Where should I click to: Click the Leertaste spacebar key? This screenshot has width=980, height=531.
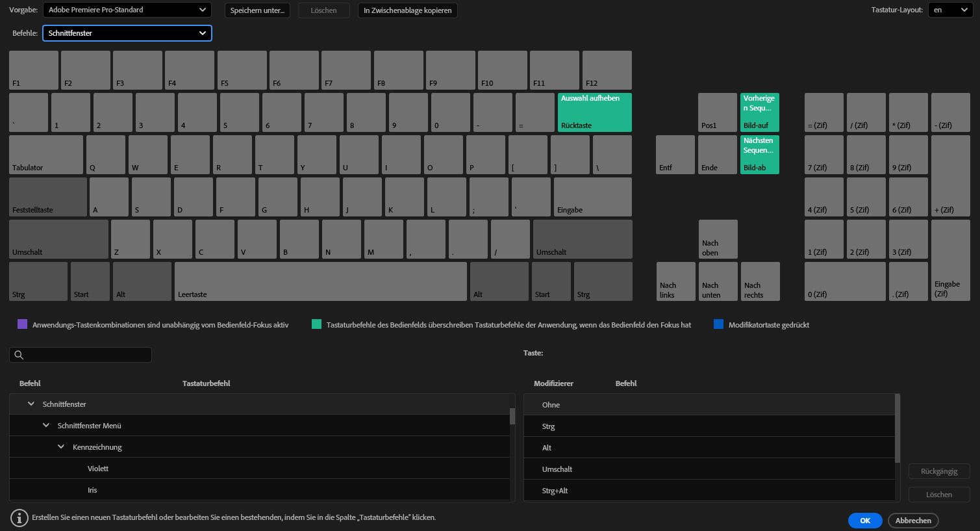coord(321,281)
